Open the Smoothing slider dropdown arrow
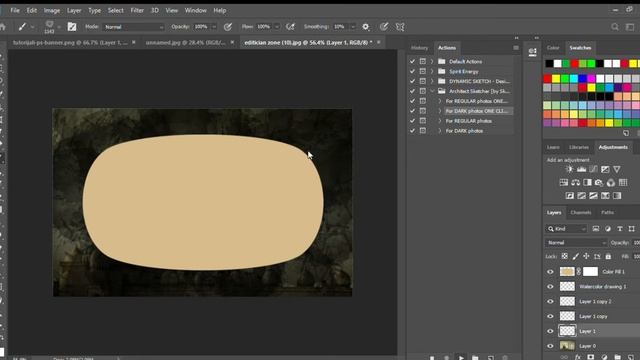The width and height of the screenshot is (640, 360). coord(353,27)
